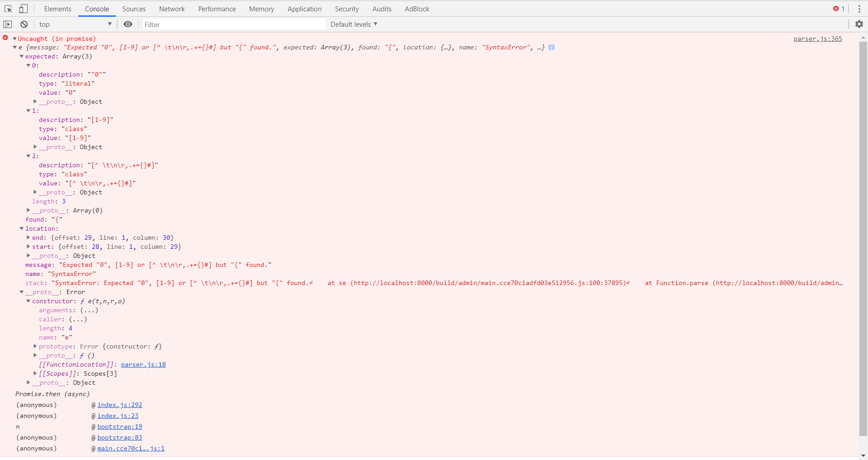Screen dimensions: 868x460
Task: Open console settings gear icon
Action: pos(859,24)
